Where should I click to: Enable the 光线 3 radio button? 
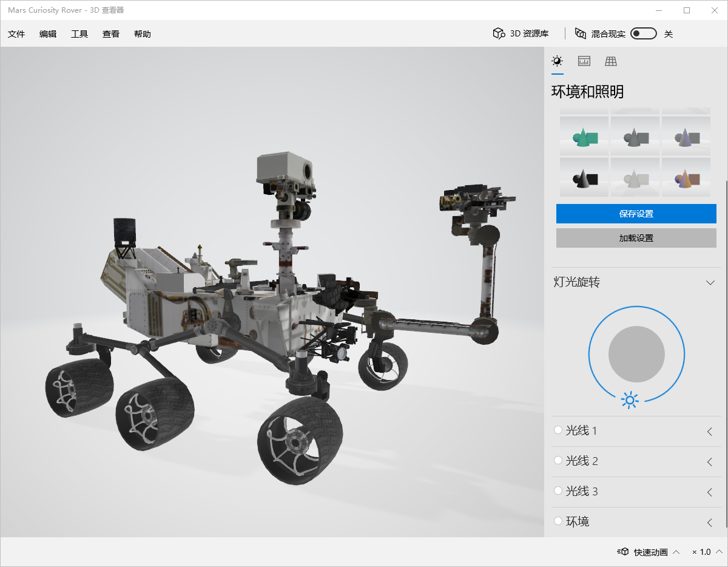558,491
